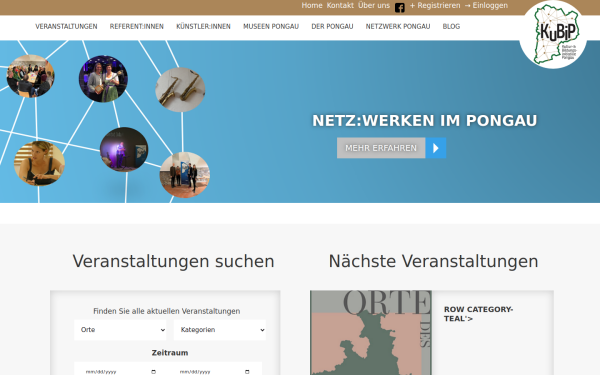Open the Museen Pongau menu
This screenshot has width=600, height=375.
[271, 26]
